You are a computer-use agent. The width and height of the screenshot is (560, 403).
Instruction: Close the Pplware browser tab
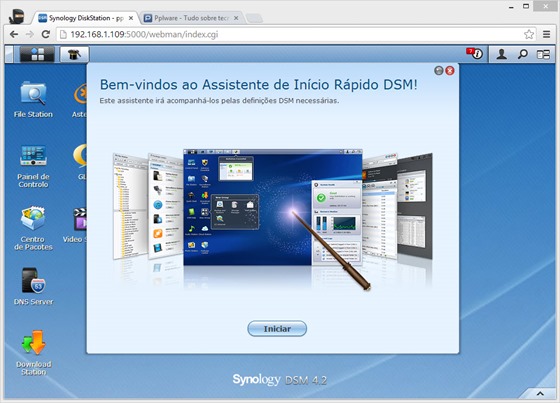coord(236,18)
